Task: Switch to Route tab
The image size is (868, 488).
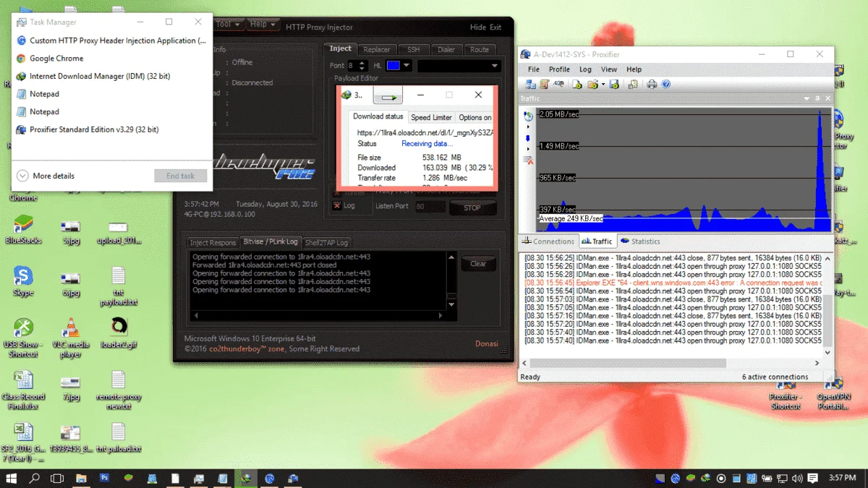Action: (x=480, y=50)
